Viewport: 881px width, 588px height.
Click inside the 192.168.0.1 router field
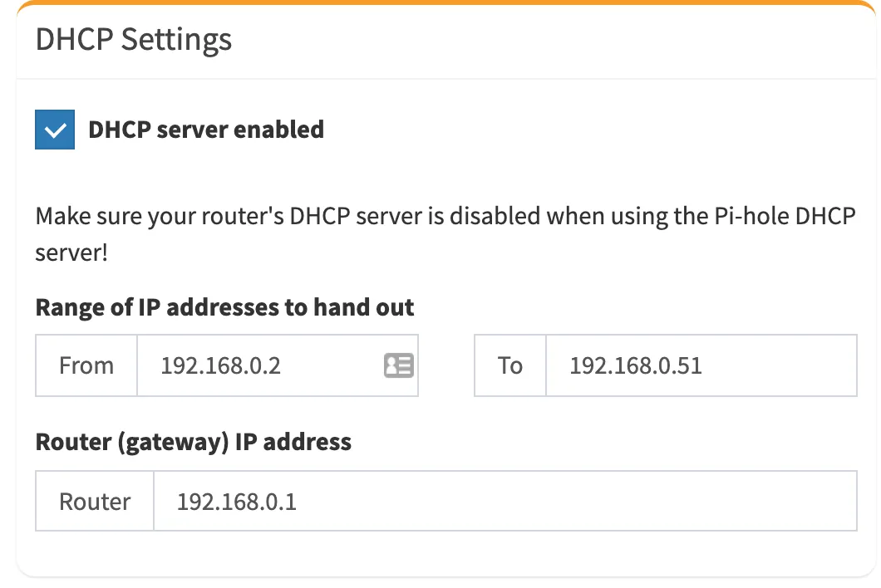pyautogui.click(x=499, y=501)
